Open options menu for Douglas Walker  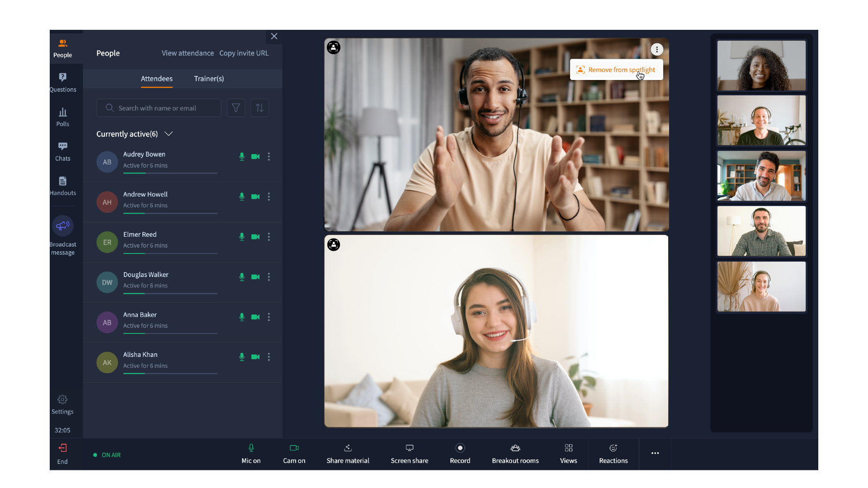click(269, 277)
